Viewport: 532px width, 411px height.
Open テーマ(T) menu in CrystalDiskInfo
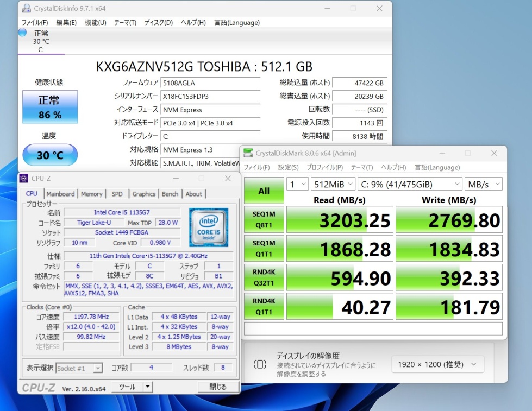(x=125, y=22)
